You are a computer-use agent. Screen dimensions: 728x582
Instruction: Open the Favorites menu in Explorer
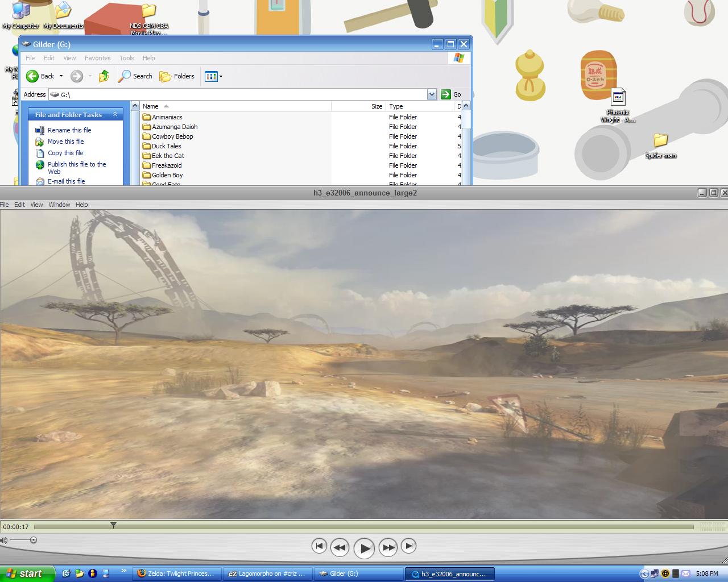[x=97, y=58]
